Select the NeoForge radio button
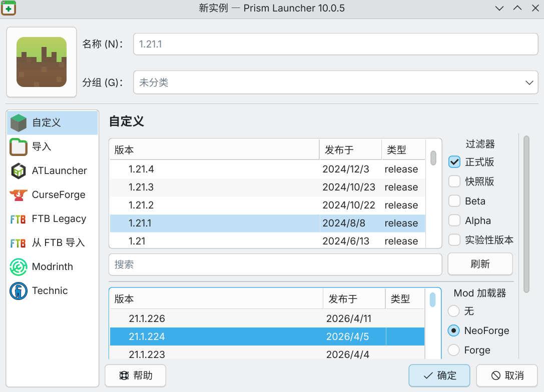 454,330
